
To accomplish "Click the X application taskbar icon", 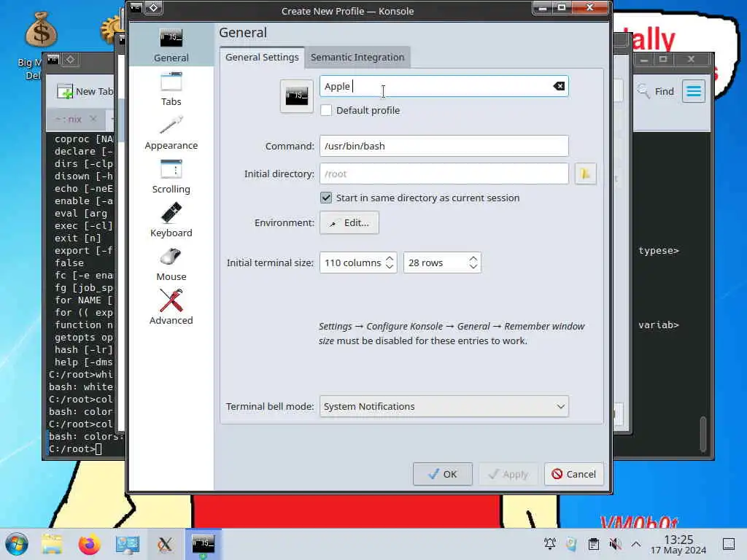I will 165,544.
